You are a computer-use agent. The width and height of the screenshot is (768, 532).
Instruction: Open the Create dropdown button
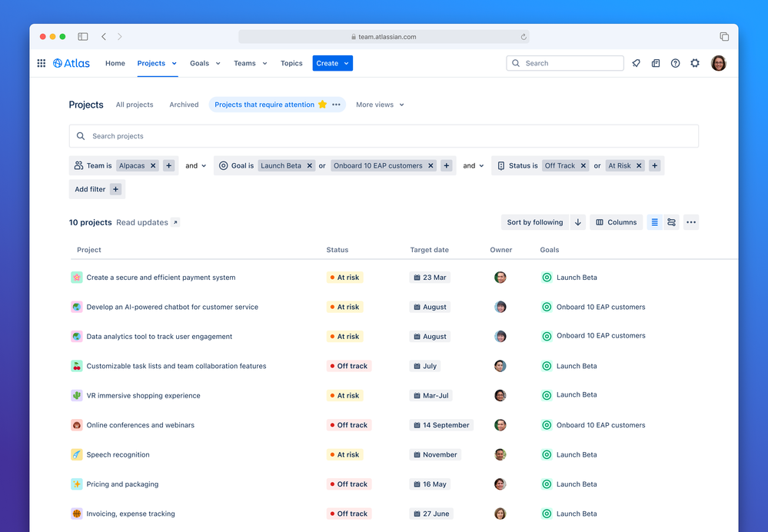tap(333, 63)
